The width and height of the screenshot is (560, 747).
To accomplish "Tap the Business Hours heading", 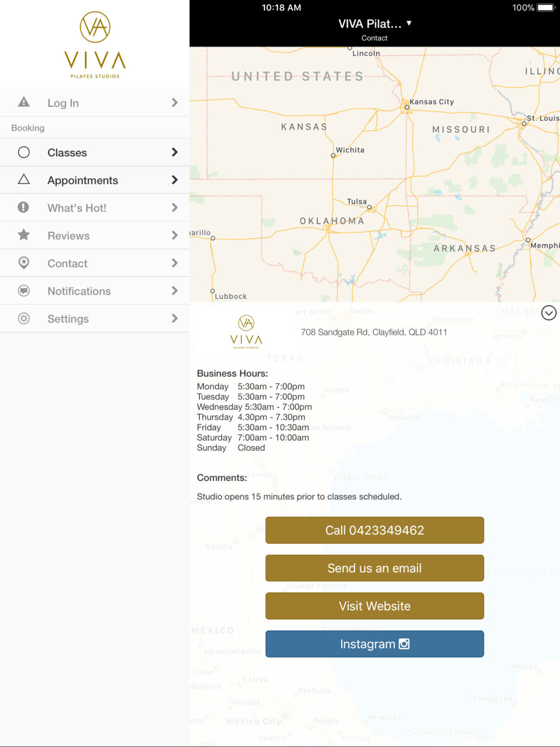I will (x=232, y=373).
